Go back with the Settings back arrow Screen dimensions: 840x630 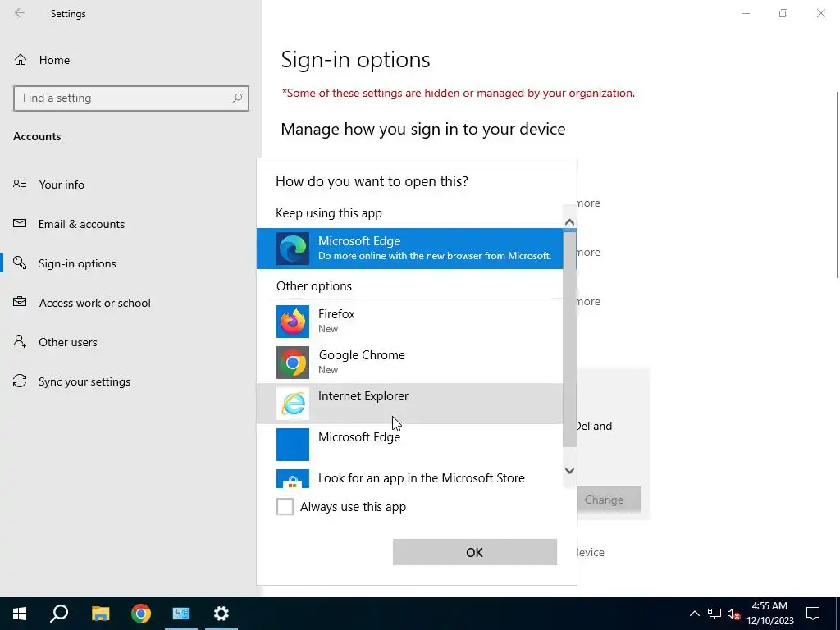20,13
